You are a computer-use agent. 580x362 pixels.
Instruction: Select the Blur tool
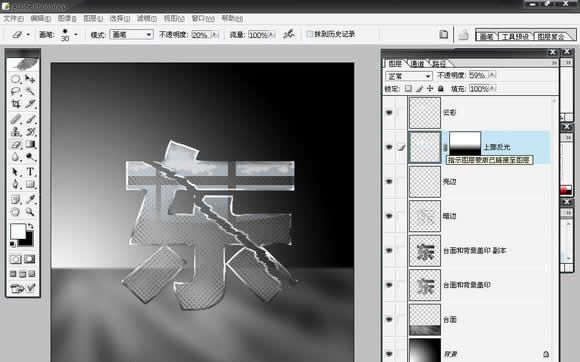coord(16,157)
